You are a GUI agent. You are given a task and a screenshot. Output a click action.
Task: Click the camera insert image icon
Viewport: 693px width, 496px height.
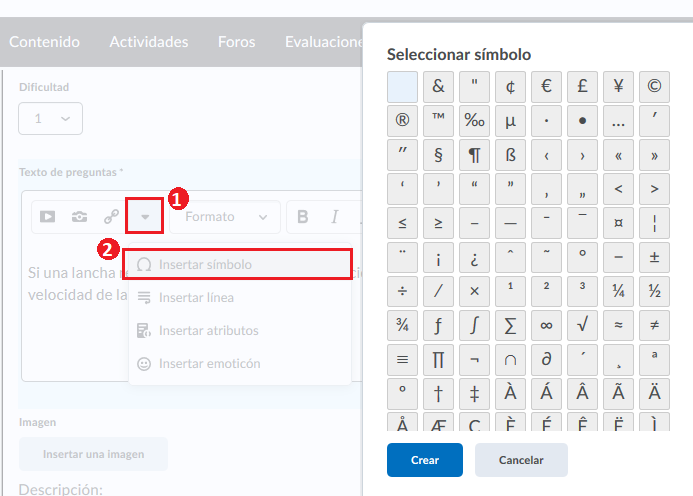(79, 216)
